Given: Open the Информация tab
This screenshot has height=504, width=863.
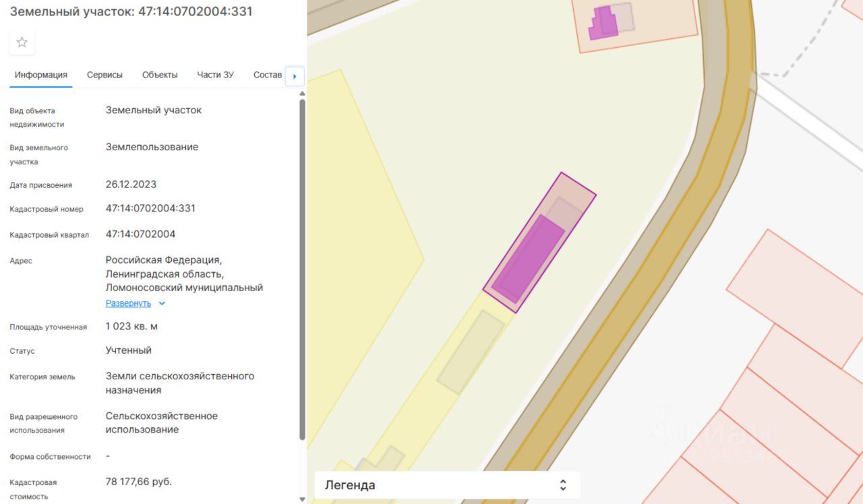Looking at the screenshot, I should pyautogui.click(x=41, y=75).
